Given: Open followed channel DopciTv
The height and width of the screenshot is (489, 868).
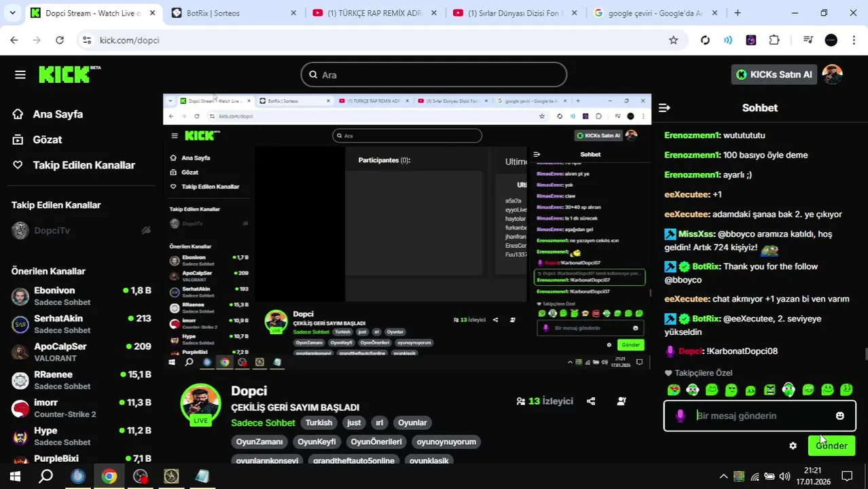Looking at the screenshot, I should [x=82, y=230].
